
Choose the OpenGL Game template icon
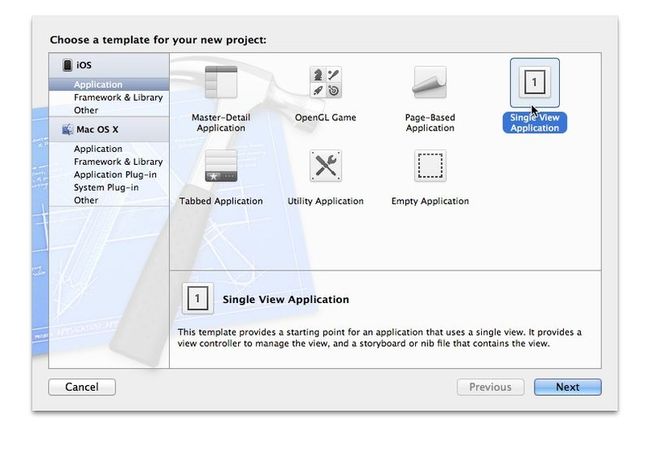tap(325, 82)
